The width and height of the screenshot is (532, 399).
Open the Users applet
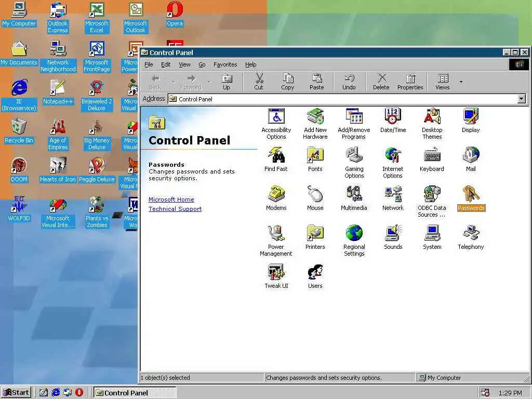point(315,276)
